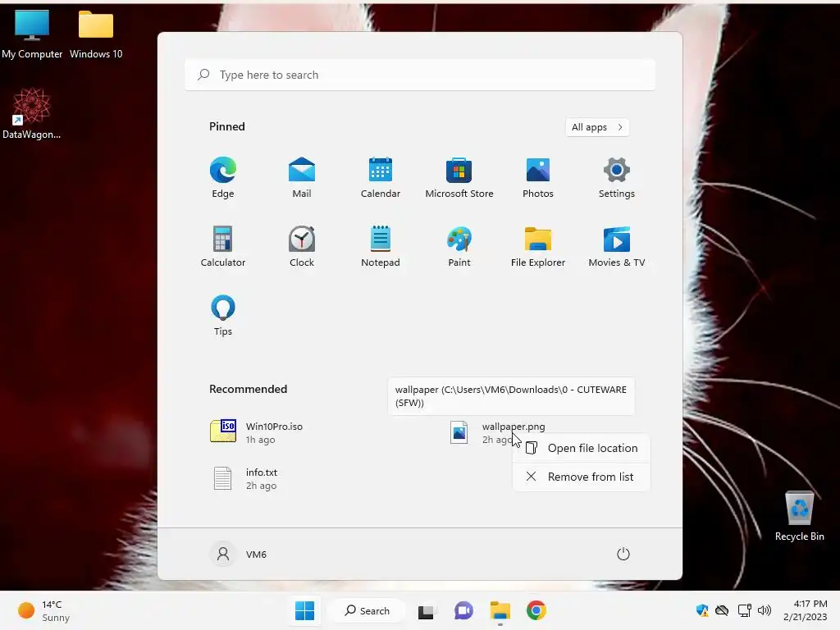Open the Chat app on taskbar
Image resolution: width=840 pixels, height=630 pixels.
pyautogui.click(x=463, y=610)
